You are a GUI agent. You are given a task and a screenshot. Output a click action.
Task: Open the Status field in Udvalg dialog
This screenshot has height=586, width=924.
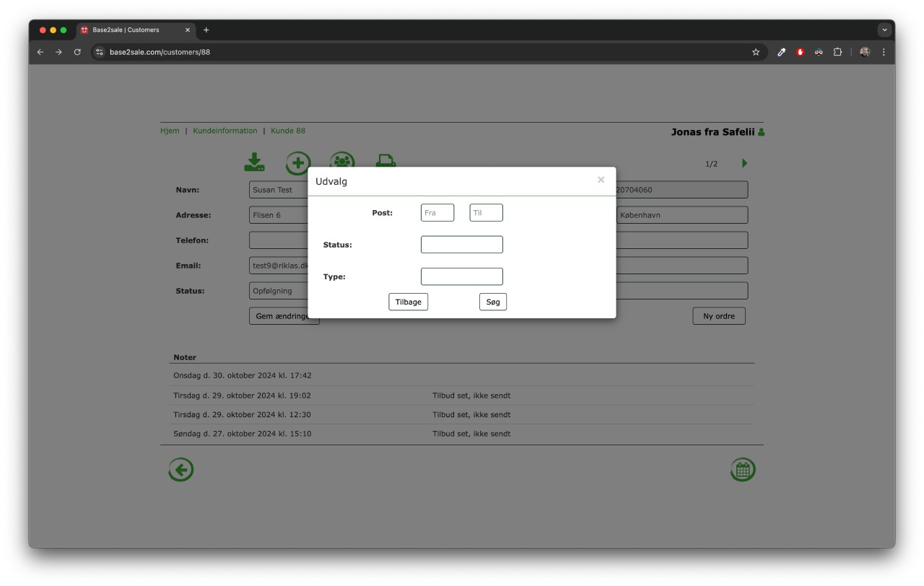461,245
